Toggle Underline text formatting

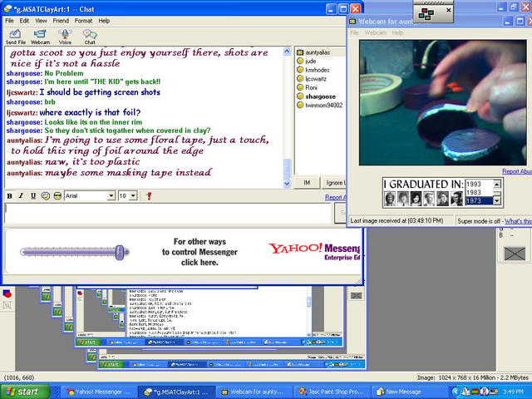(x=33, y=196)
